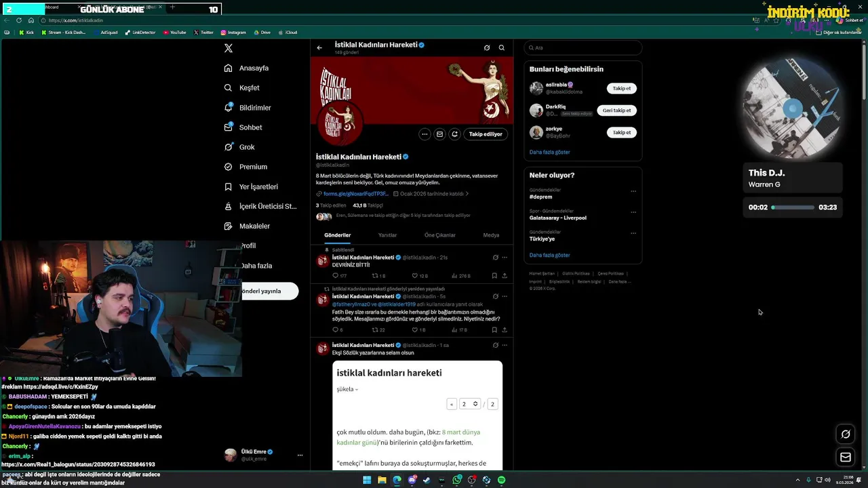Image resolution: width=868 pixels, height=488 pixels.
Task: Select the Gönderiler tab
Action: click(337, 235)
